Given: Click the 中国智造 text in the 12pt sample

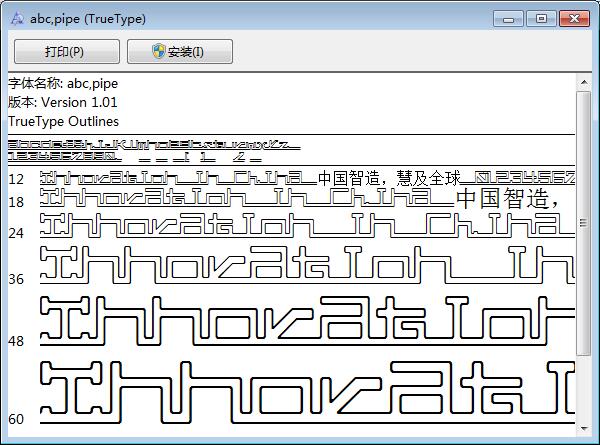Looking at the screenshot, I should (x=349, y=178).
